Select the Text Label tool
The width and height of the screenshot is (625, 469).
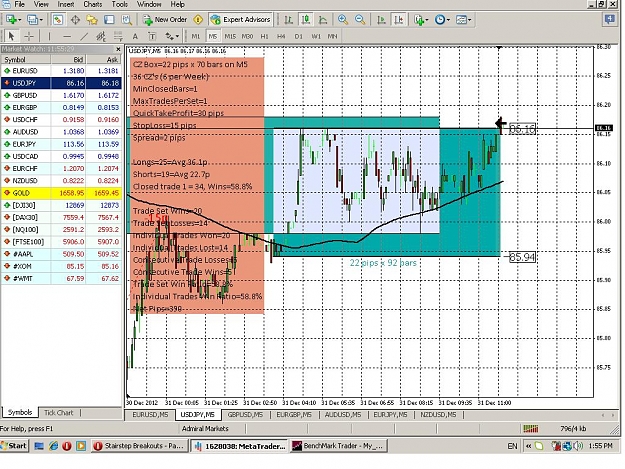pyautogui.click(x=152, y=36)
